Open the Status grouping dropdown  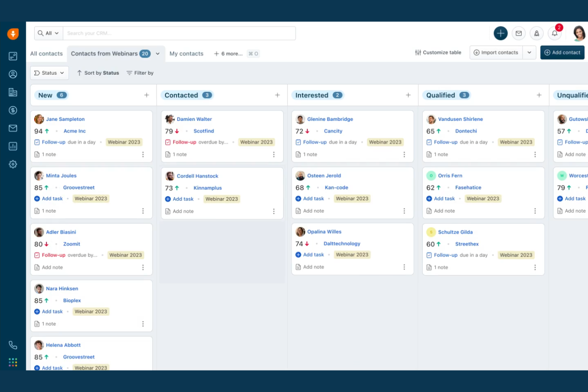coord(49,73)
